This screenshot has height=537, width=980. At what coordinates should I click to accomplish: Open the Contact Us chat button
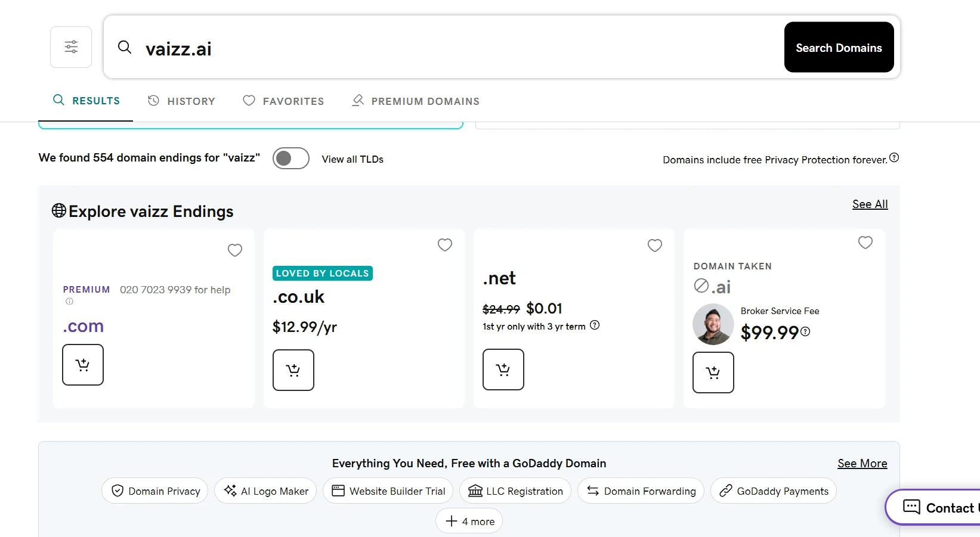tap(933, 507)
